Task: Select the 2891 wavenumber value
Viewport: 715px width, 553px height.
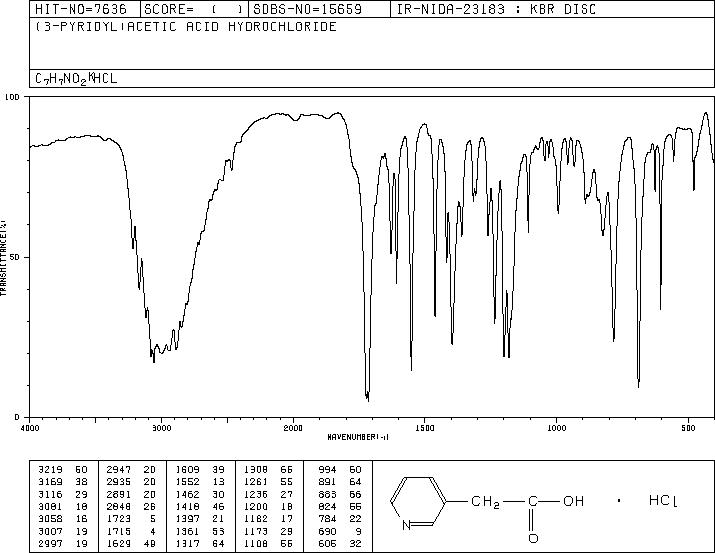Action: [119, 494]
